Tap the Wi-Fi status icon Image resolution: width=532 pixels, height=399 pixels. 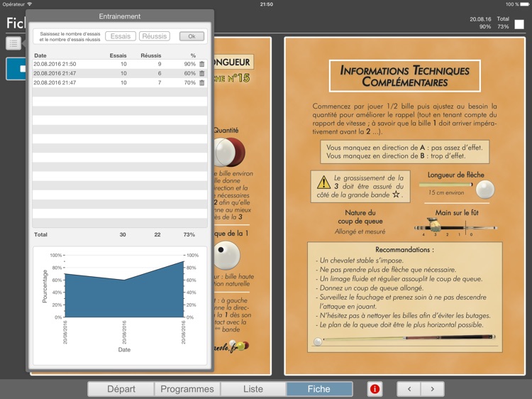coord(30,4)
